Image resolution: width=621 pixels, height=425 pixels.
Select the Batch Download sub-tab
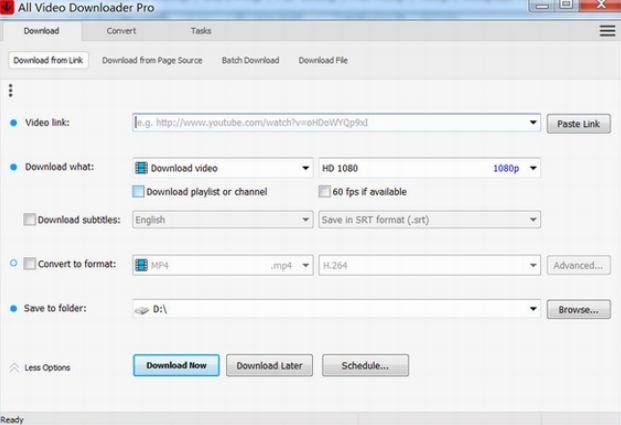[x=250, y=60]
